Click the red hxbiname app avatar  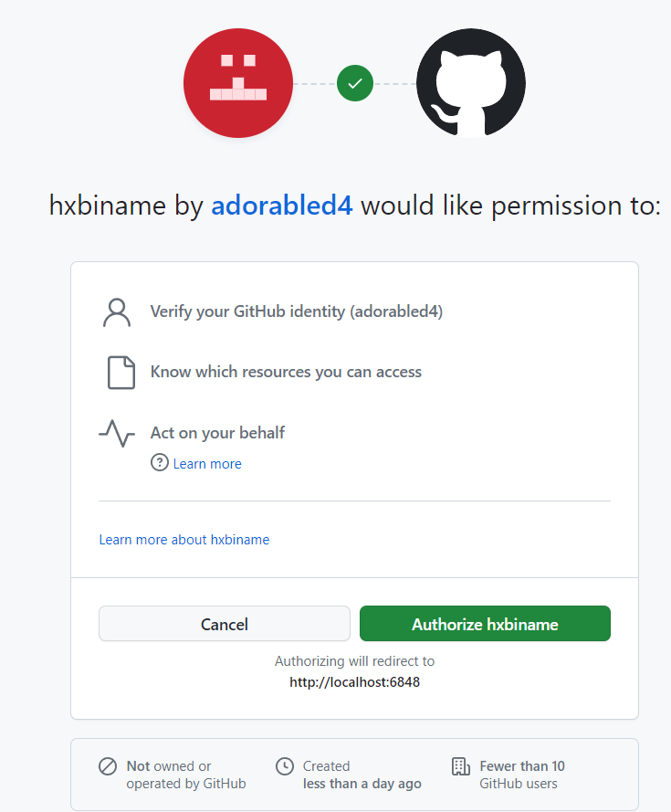238,83
